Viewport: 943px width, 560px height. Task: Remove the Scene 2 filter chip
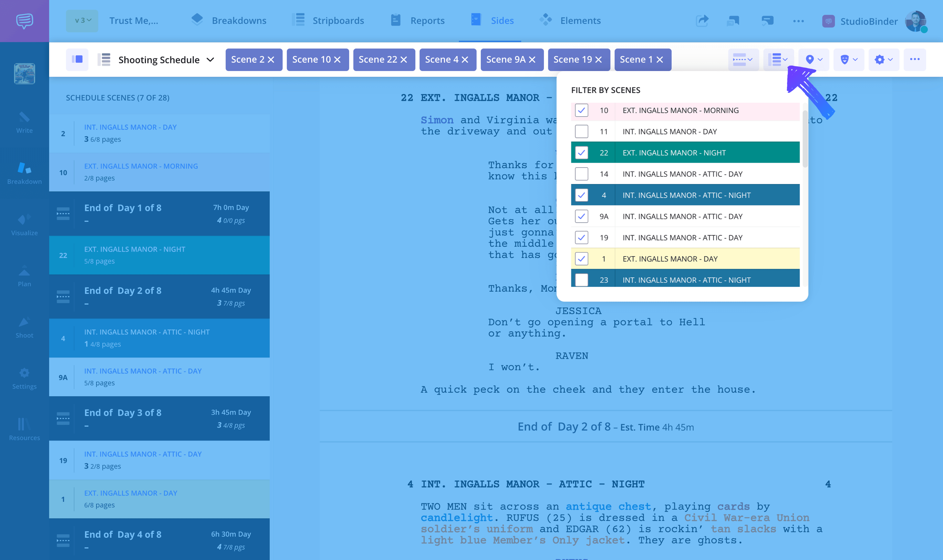click(x=271, y=60)
